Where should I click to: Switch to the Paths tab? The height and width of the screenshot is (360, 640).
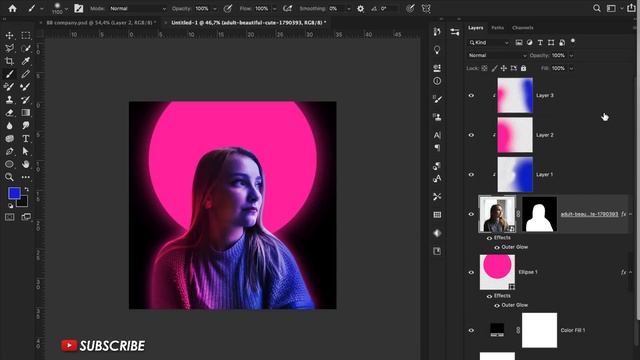pyautogui.click(x=498, y=28)
